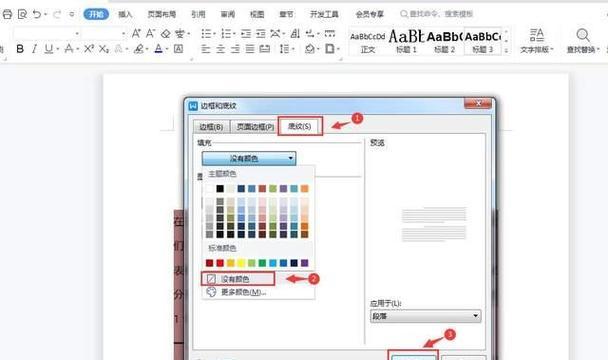608x360 pixels.
Task: Open the 页面布局 ribbon tab
Action: (x=162, y=14)
